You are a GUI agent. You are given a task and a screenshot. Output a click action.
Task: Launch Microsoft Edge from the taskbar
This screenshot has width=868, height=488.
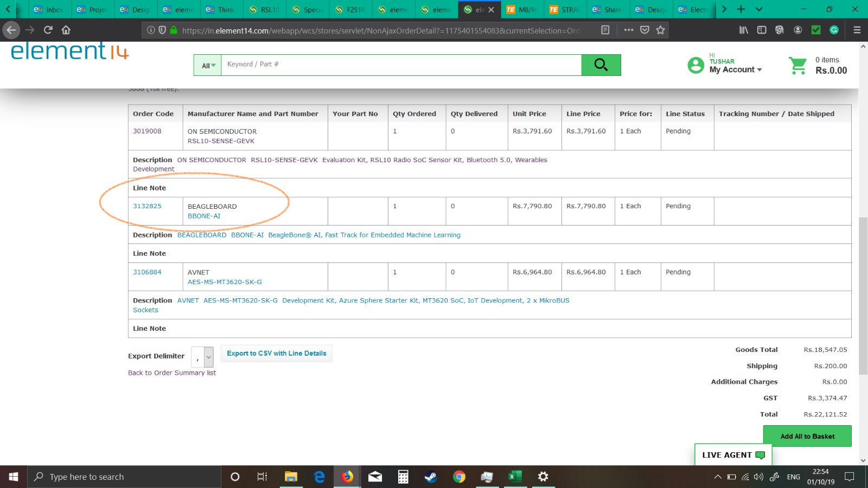tap(319, 477)
